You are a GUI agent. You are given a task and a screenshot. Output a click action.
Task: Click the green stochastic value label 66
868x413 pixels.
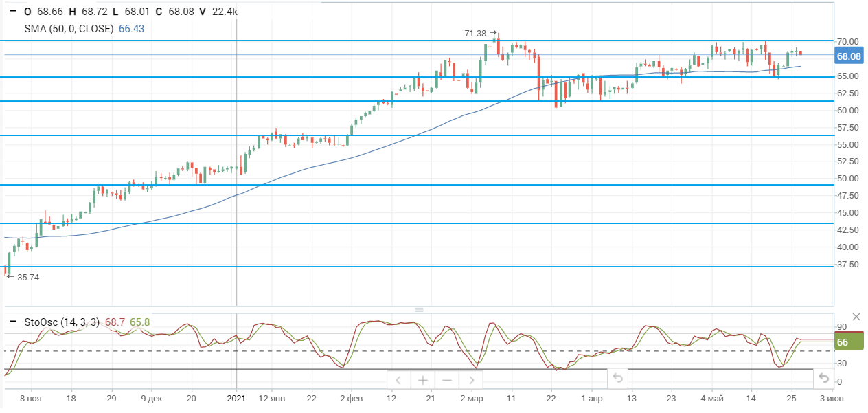point(843,342)
